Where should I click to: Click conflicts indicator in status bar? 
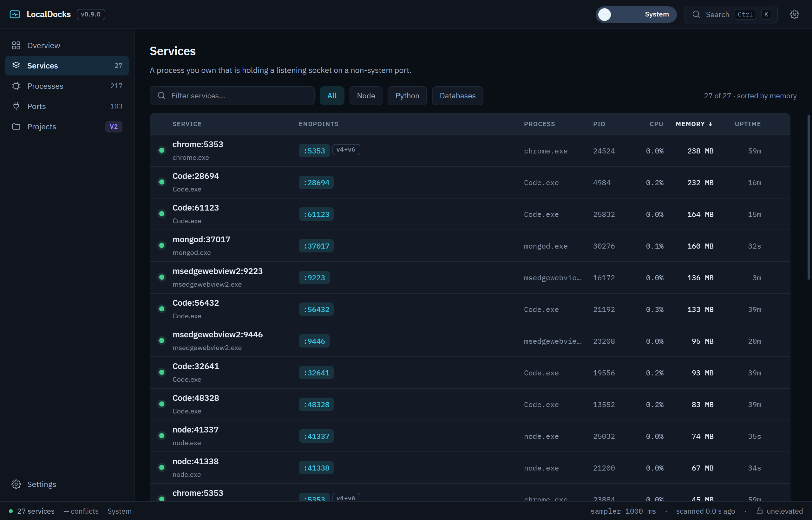point(81,511)
